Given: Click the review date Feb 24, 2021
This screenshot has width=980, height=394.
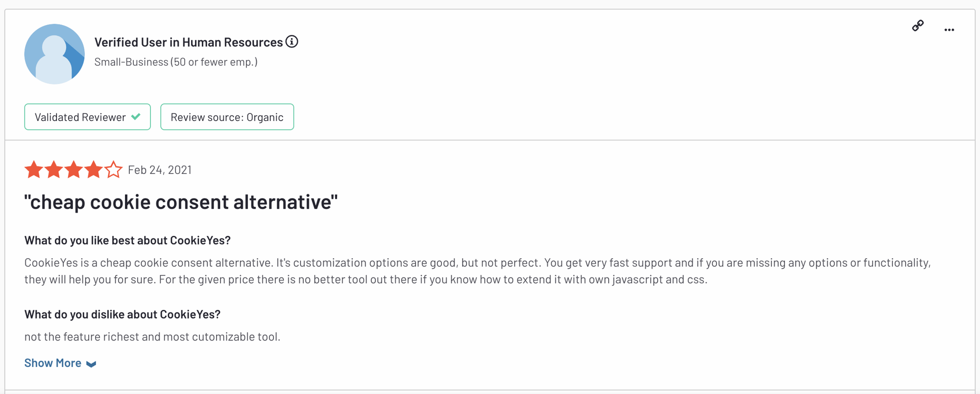Looking at the screenshot, I should point(160,170).
